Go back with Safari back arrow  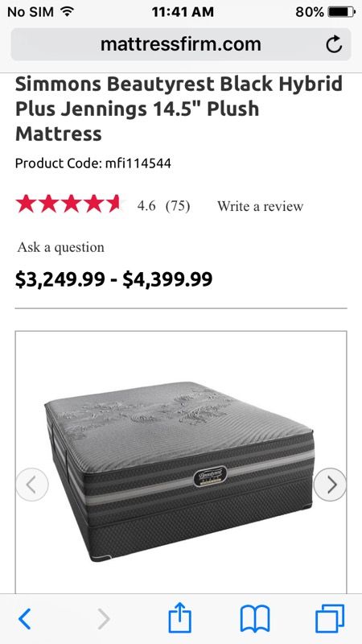click(25, 619)
